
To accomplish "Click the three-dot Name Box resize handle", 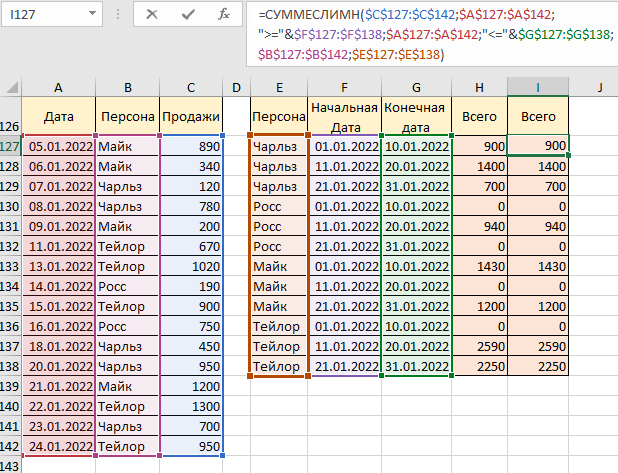I will click(x=117, y=15).
